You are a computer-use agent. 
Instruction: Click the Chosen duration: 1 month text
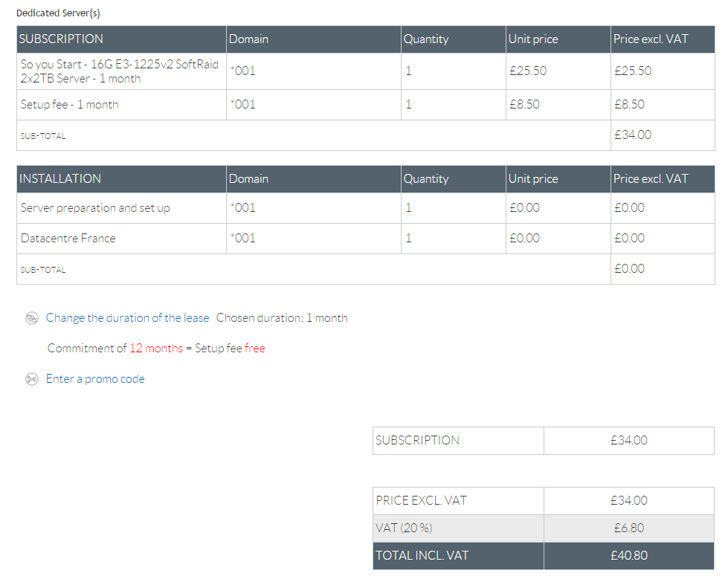tap(282, 318)
